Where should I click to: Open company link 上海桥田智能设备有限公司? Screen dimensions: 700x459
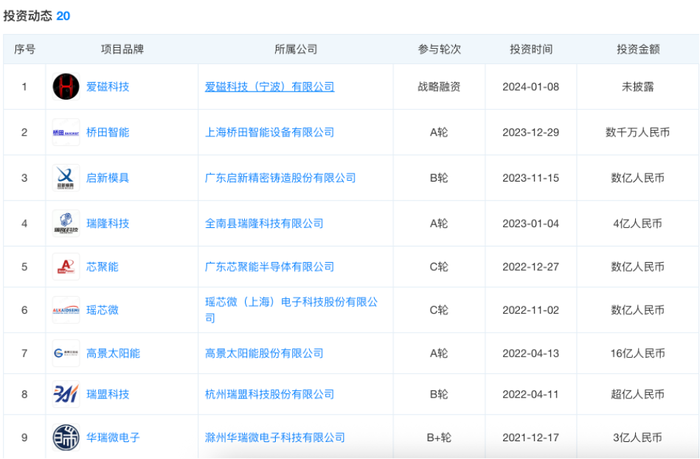(x=270, y=132)
